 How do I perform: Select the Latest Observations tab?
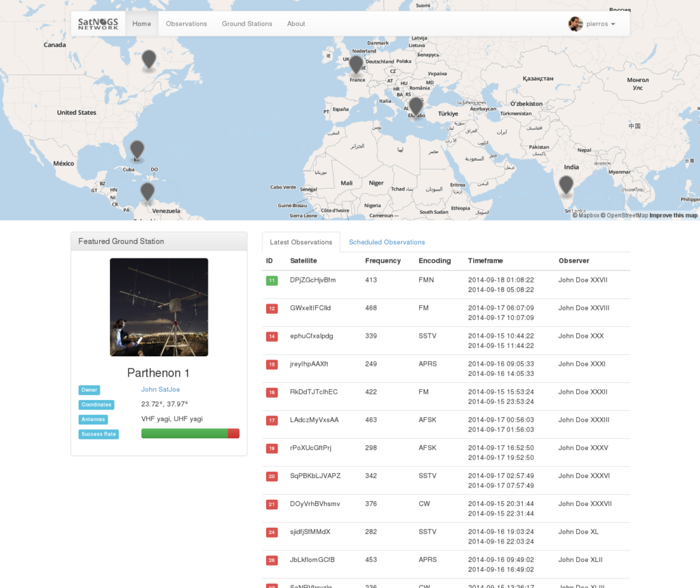(301, 242)
